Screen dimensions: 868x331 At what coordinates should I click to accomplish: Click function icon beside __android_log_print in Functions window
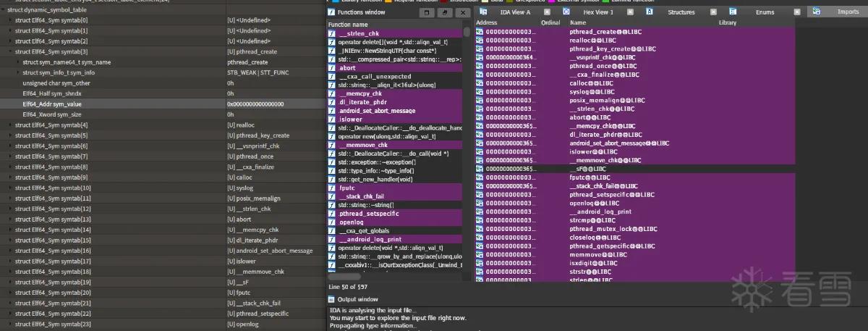(x=331, y=239)
